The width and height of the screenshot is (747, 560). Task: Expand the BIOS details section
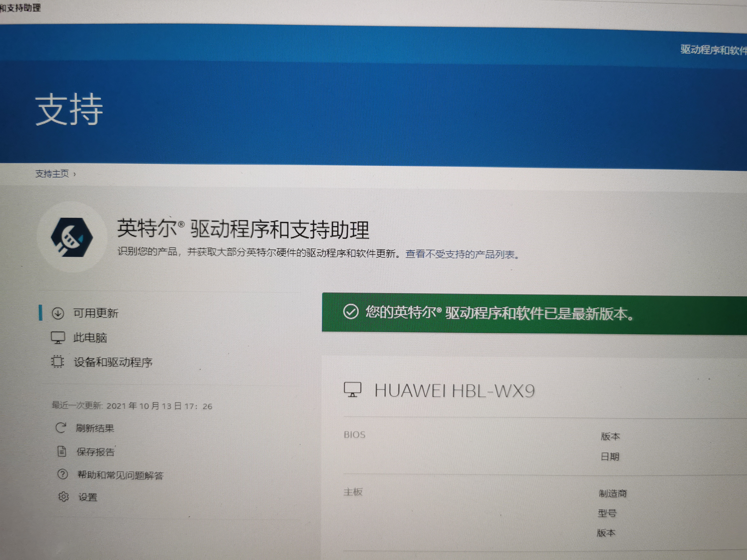pyautogui.click(x=355, y=435)
